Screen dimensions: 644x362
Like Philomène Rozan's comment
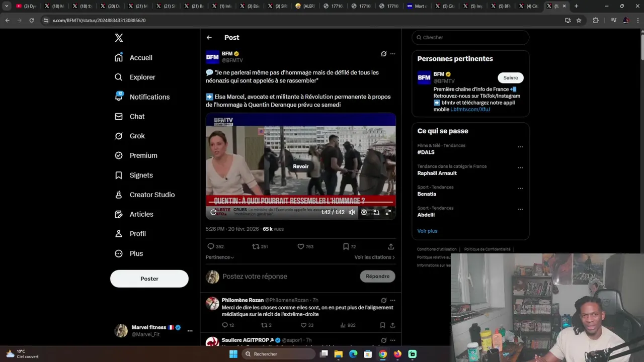coord(307,325)
